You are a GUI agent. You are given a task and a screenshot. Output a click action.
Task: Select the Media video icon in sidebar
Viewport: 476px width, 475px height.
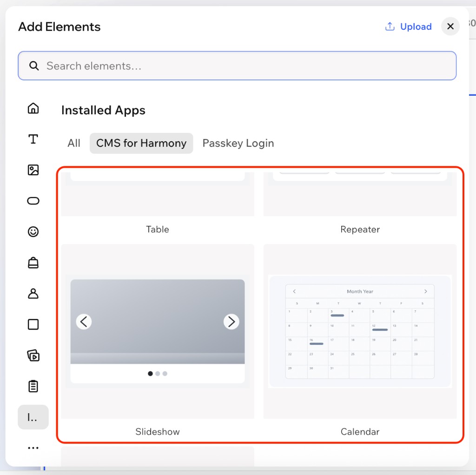click(x=33, y=356)
